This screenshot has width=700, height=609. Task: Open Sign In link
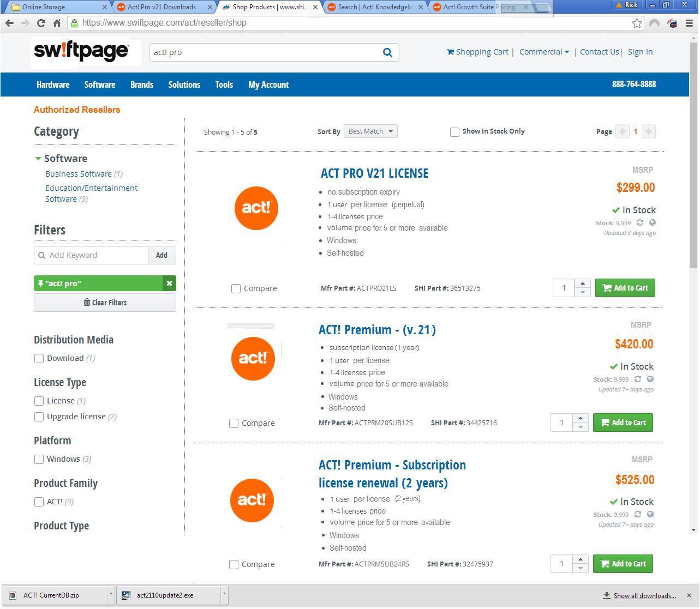tap(640, 52)
